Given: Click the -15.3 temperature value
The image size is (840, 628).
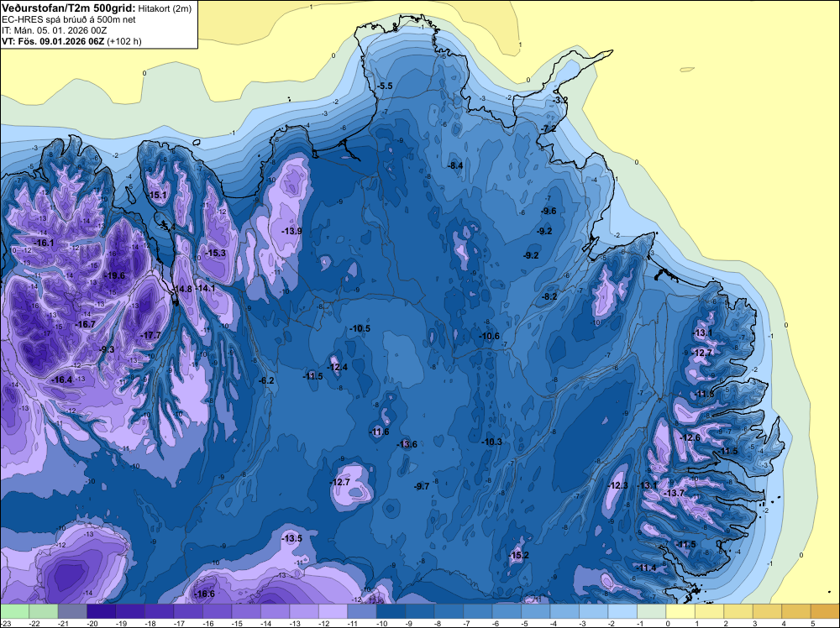Looking at the screenshot, I should coord(215,253).
